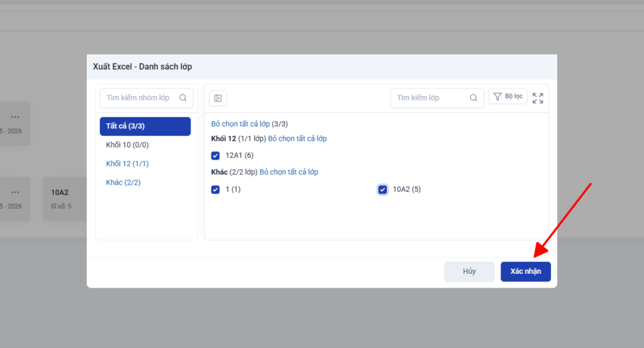The height and width of the screenshot is (348, 644).
Task: Toggle the checkbox for class '1 (1)'
Action: point(216,189)
